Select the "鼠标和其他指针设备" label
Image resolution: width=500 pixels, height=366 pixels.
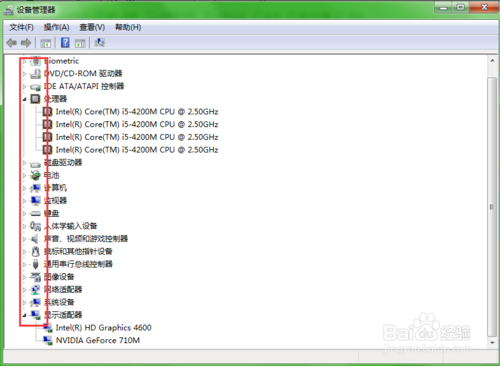(x=78, y=251)
